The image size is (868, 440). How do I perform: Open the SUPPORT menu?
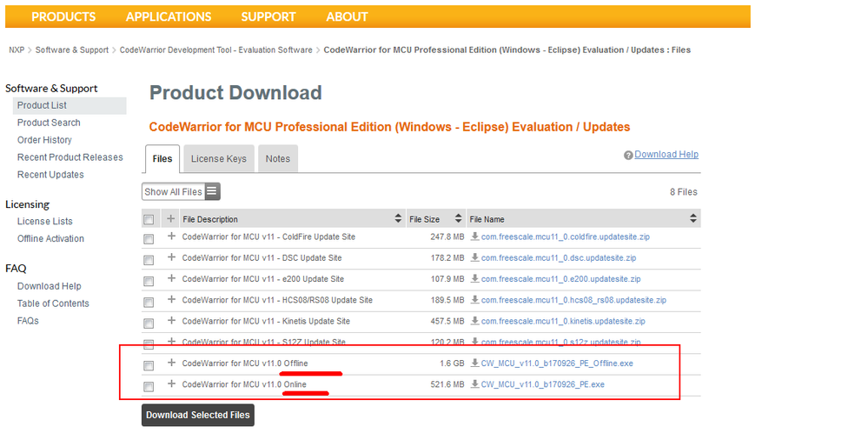[x=268, y=17]
